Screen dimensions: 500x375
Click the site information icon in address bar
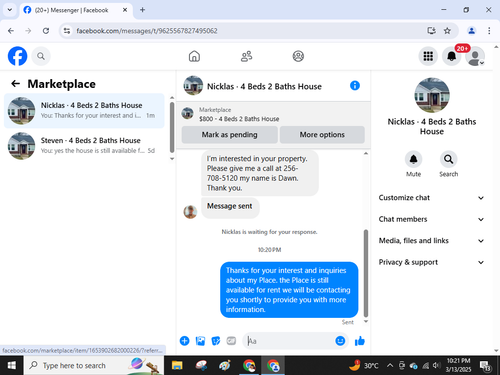point(67,31)
